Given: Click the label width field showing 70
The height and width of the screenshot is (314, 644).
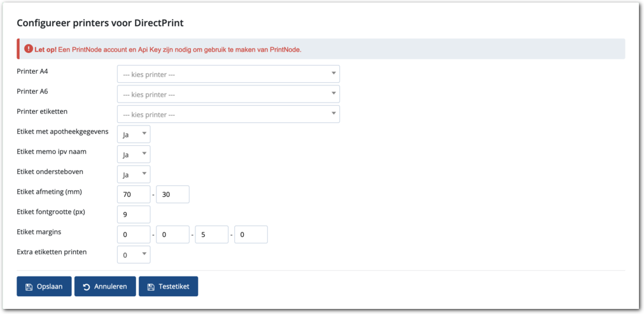Looking at the screenshot, I should click(134, 194).
